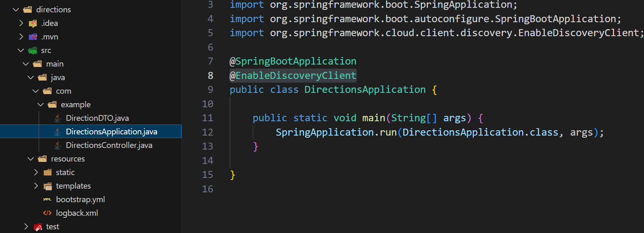Image resolution: width=644 pixels, height=233 pixels.
Task: Click the Java icon beside DirectionsController.java
Action: click(58, 145)
